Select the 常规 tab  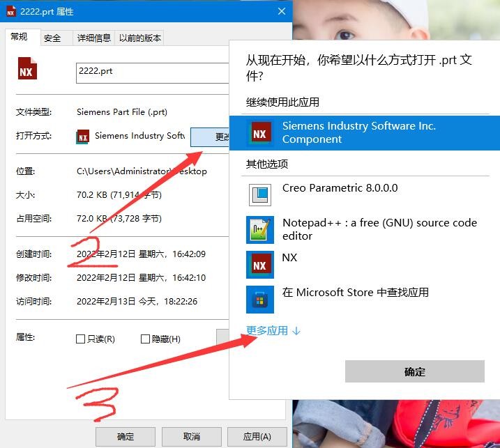(x=19, y=38)
